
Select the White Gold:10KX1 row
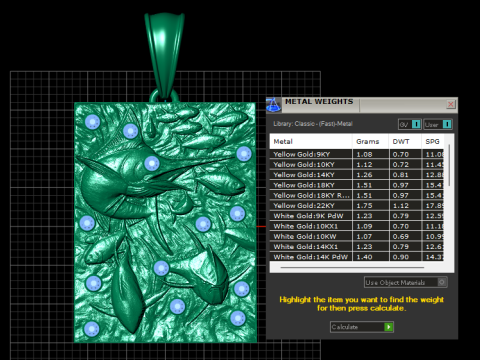(x=356, y=226)
